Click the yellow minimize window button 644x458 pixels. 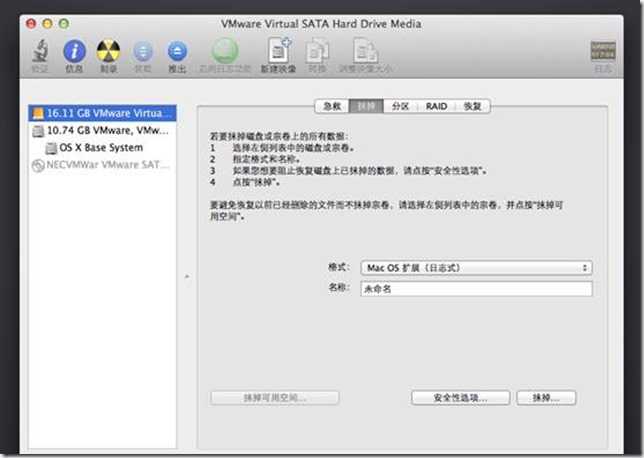[48, 23]
